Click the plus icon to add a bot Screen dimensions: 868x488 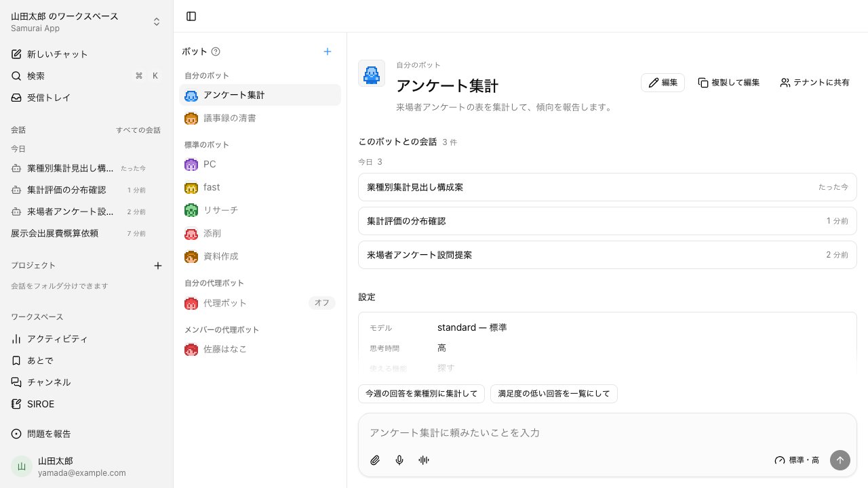[328, 52]
